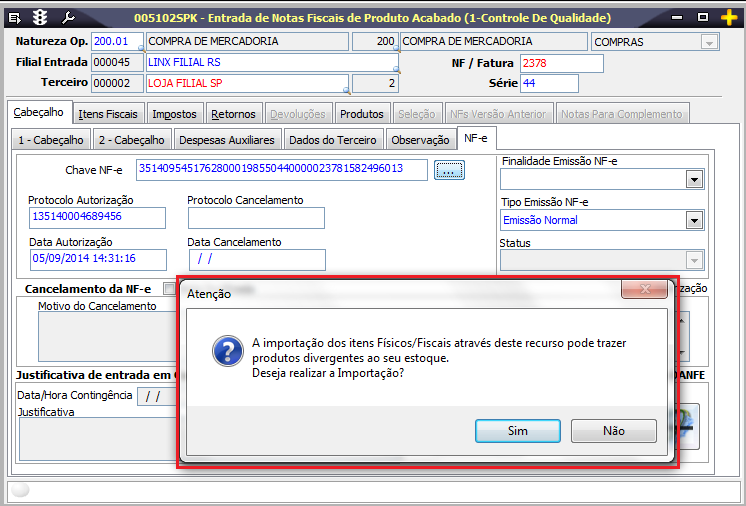Click the Série field 44
The image size is (746, 506).
pos(550,83)
